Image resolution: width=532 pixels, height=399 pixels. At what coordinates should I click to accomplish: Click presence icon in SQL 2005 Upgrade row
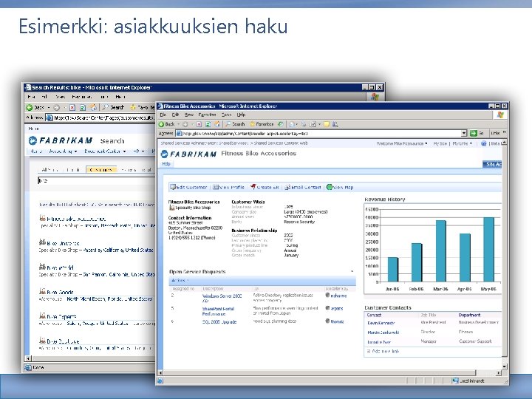coord(327,321)
